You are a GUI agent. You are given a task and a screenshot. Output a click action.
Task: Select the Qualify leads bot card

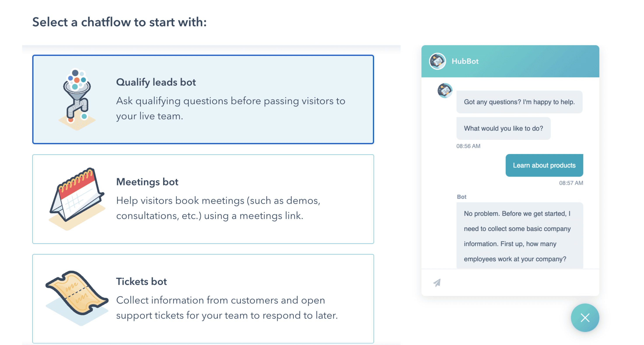click(x=203, y=99)
